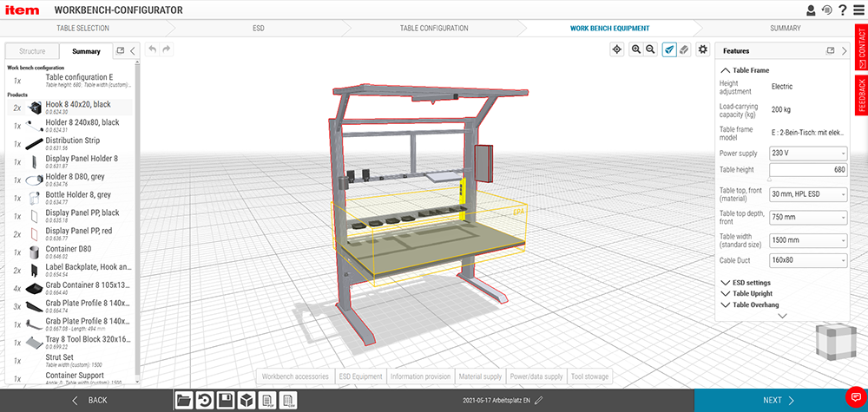Click the save floppy disk icon
The image size is (868, 412).
[226, 400]
